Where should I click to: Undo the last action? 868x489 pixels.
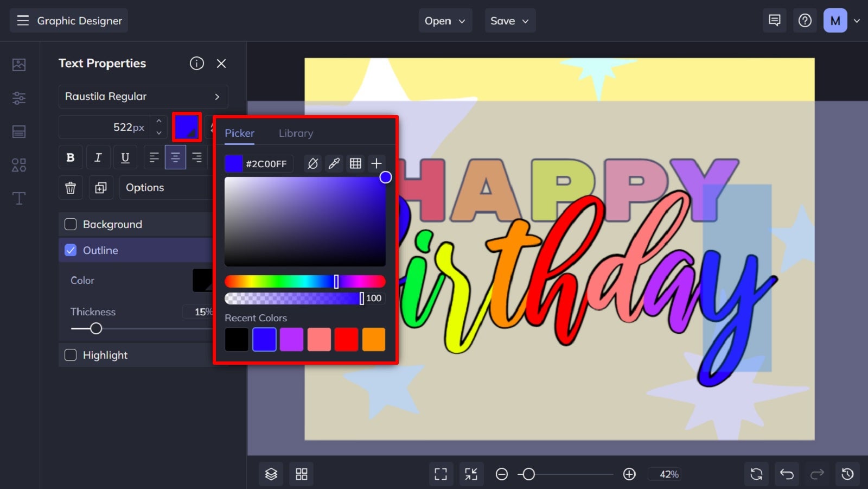[787, 473]
